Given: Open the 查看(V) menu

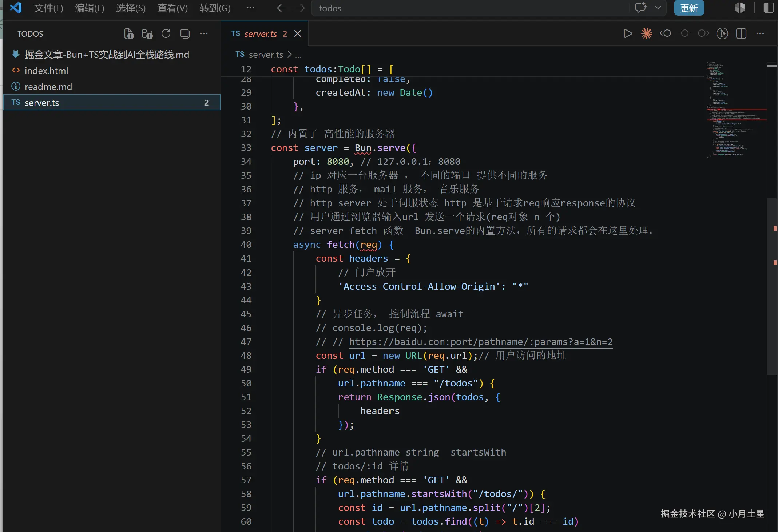Looking at the screenshot, I should click(172, 8).
